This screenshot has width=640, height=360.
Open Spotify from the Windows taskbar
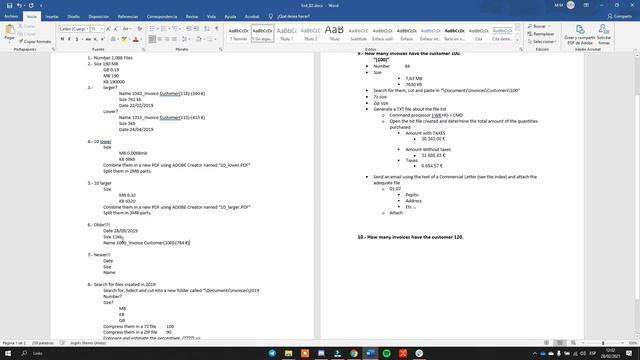click(x=387, y=353)
